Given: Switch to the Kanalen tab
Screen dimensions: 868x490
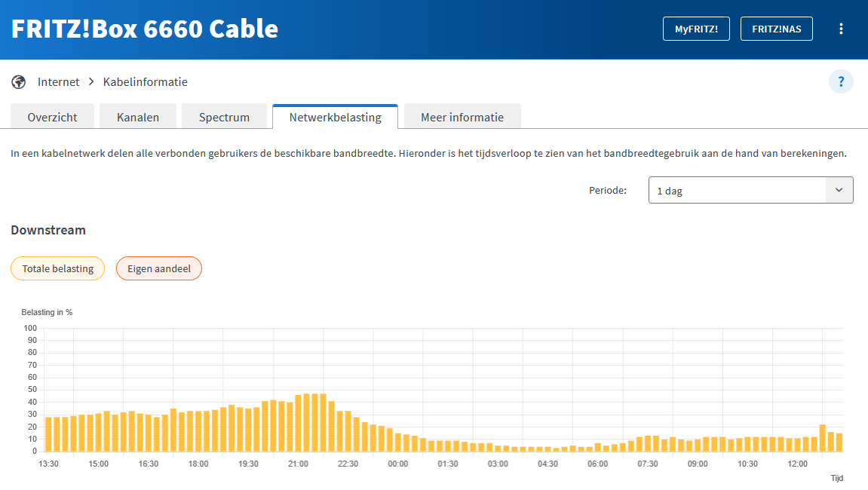Looking at the screenshot, I should point(138,117).
